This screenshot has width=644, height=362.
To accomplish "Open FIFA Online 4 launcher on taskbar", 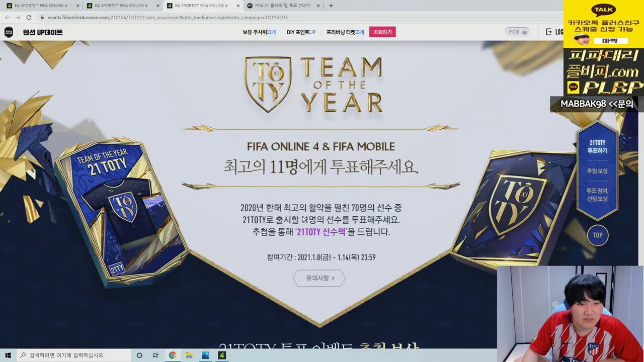I will click(x=222, y=355).
